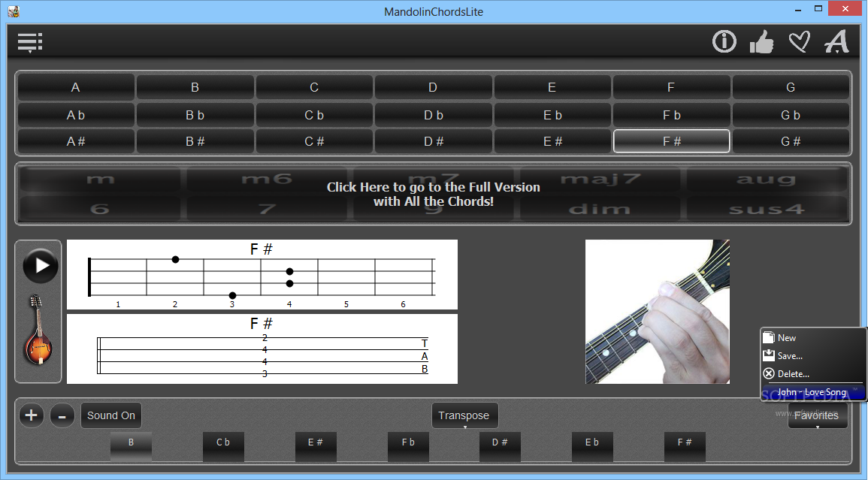Select root note E b

tap(552, 115)
